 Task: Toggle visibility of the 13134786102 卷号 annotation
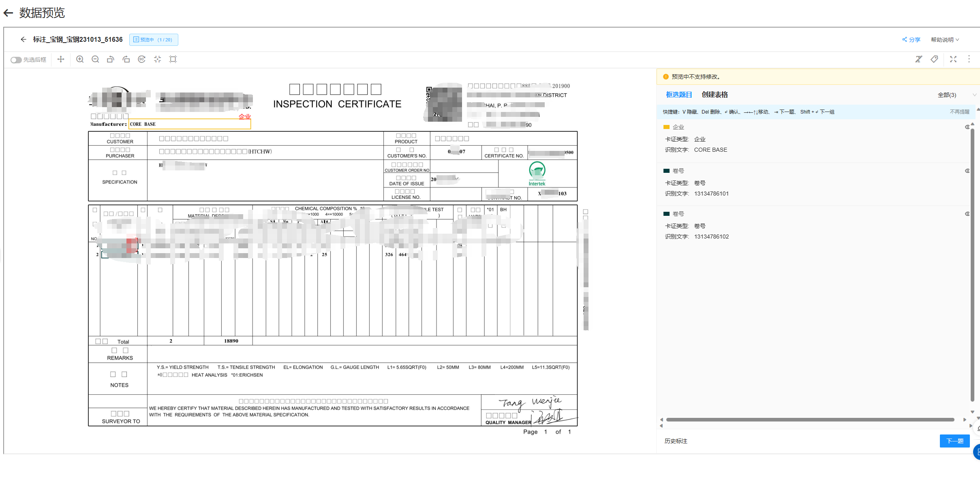pyautogui.click(x=967, y=214)
